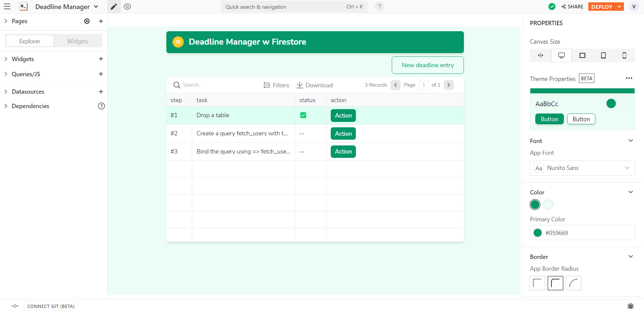The width and height of the screenshot is (644, 312).
Task: Open theme properties more options menu
Action: (629, 78)
